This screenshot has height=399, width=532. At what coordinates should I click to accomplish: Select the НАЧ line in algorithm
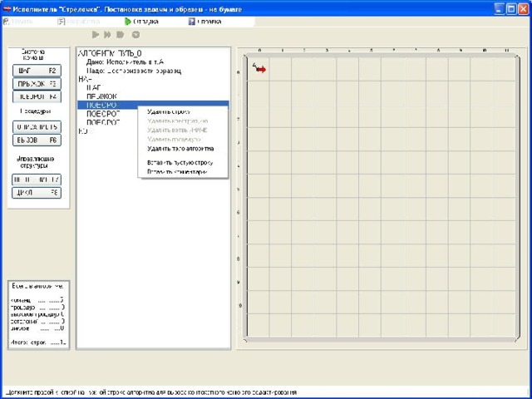85,79
